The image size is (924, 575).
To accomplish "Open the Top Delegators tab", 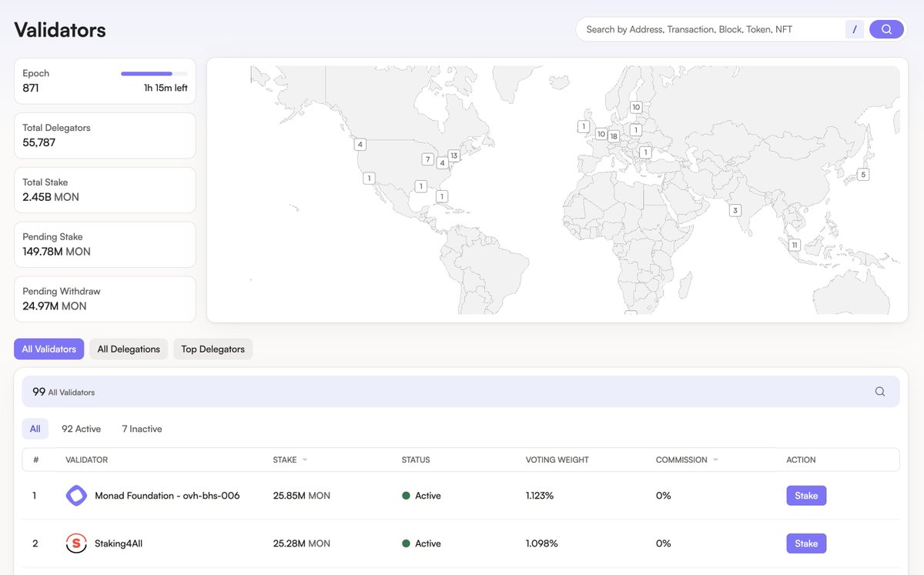I will (213, 349).
